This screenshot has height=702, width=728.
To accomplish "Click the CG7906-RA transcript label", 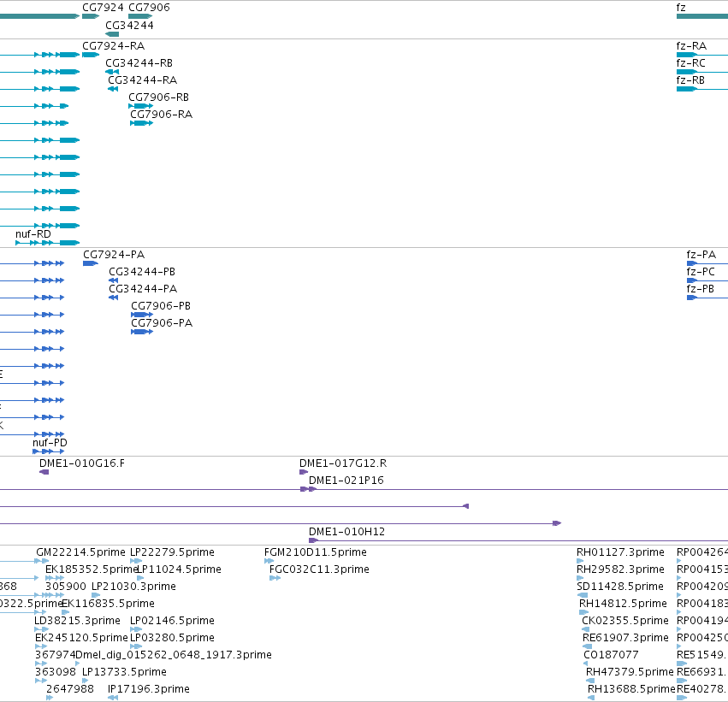I will point(161,115).
